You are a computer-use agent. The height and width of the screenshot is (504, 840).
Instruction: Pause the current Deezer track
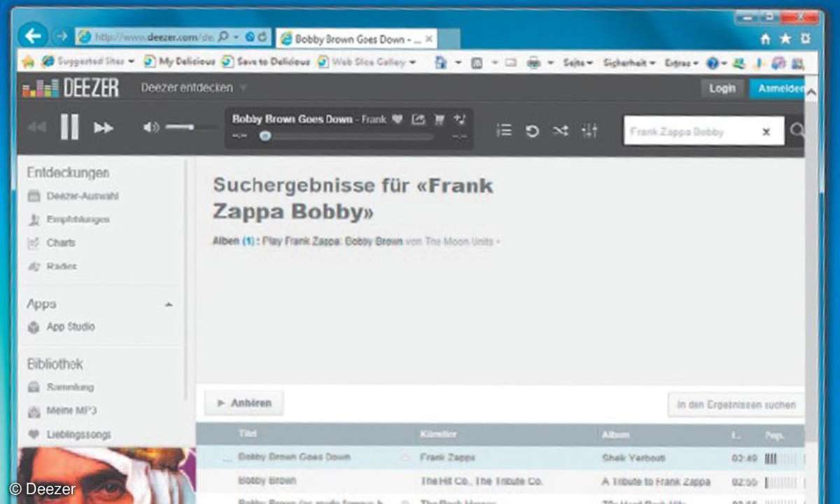69,127
